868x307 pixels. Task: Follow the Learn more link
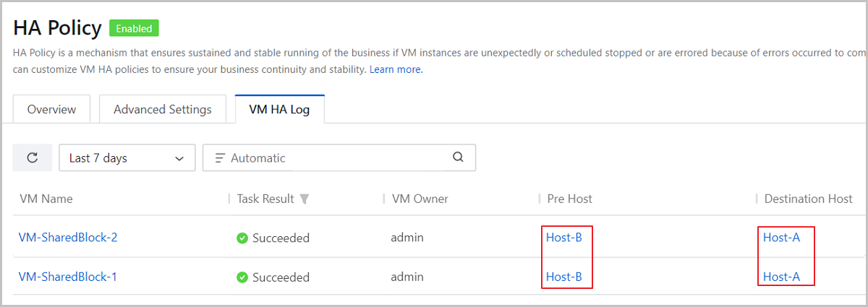click(x=396, y=69)
